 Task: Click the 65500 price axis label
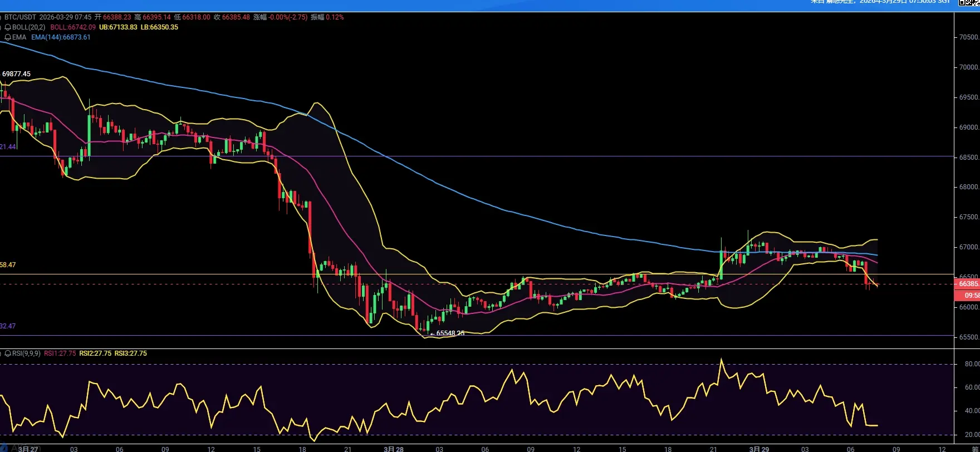(969, 337)
